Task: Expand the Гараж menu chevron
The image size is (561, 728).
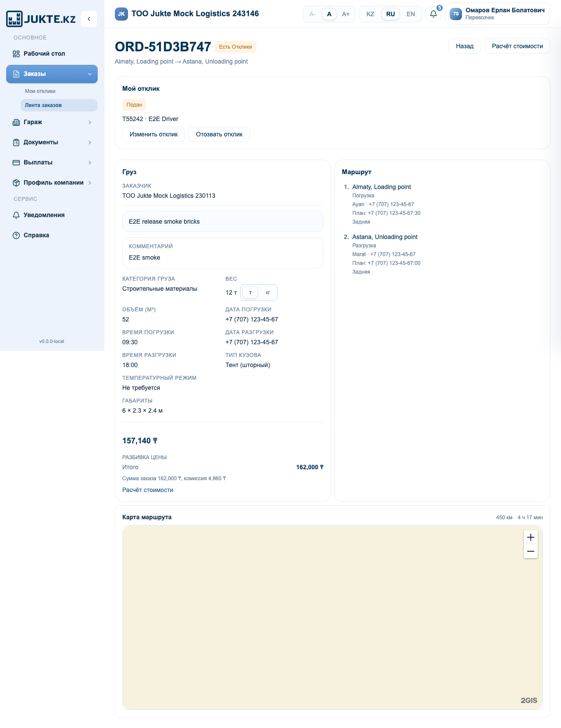Action: tap(90, 122)
